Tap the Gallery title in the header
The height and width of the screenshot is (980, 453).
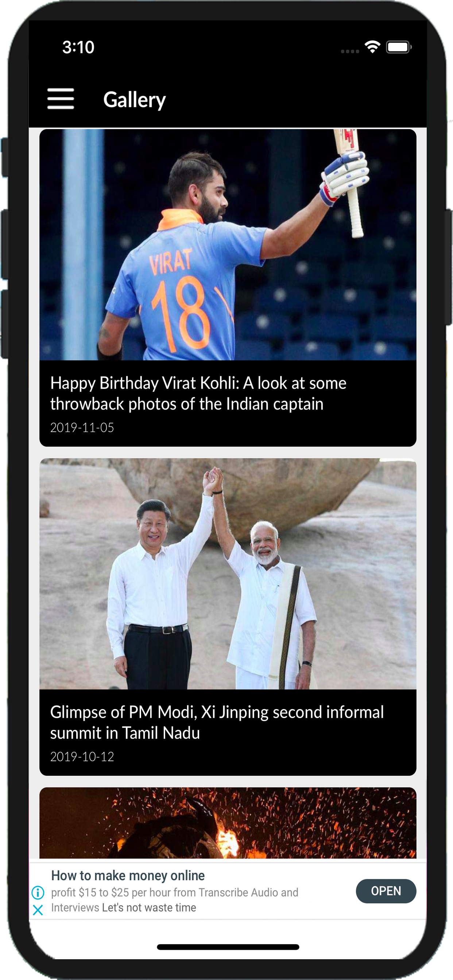tap(134, 100)
